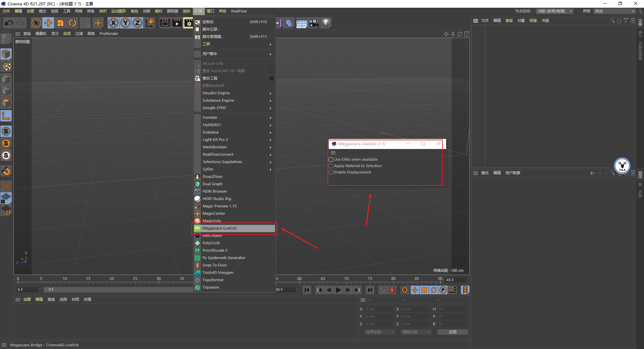Click 标签 in object manager
This screenshot has width=644, height=349.
click(533, 20)
